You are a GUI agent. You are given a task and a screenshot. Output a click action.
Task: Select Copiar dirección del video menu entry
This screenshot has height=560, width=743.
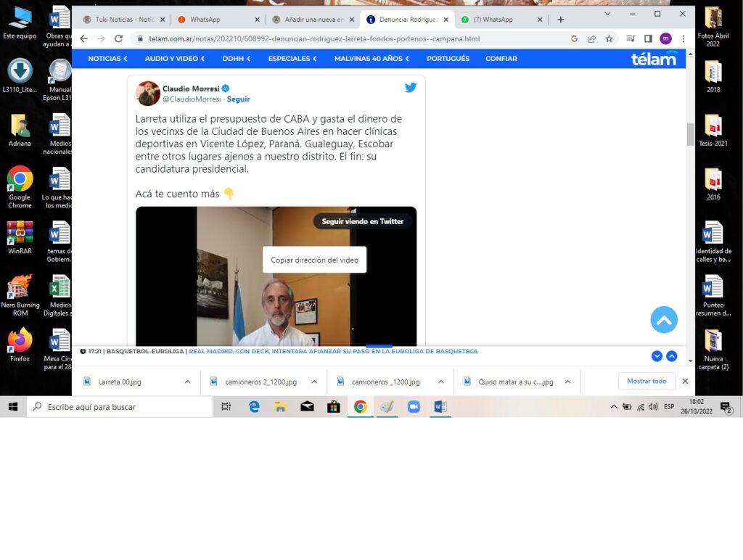coord(314,260)
